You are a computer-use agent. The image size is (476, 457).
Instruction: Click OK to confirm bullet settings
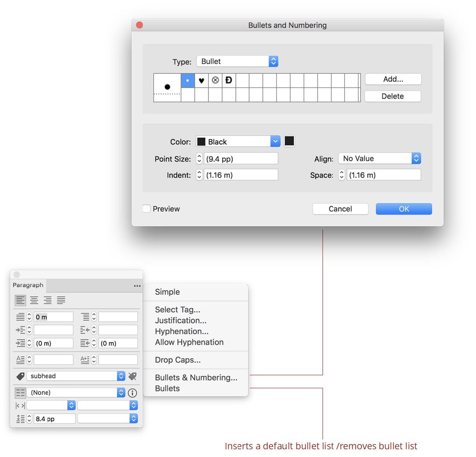point(404,209)
